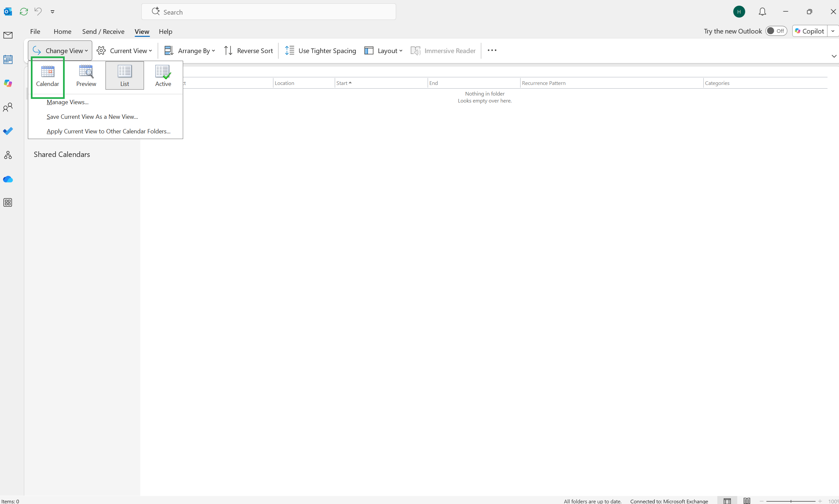This screenshot has width=839, height=504.
Task: Open the Help tab
Action: coord(165,31)
